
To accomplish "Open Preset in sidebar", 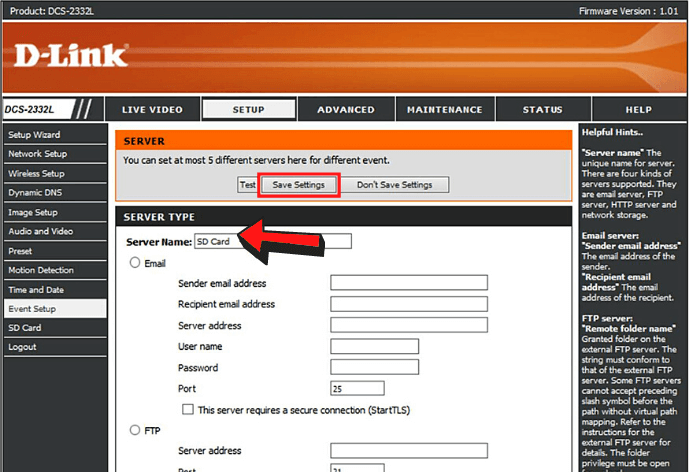I will [x=55, y=251].
